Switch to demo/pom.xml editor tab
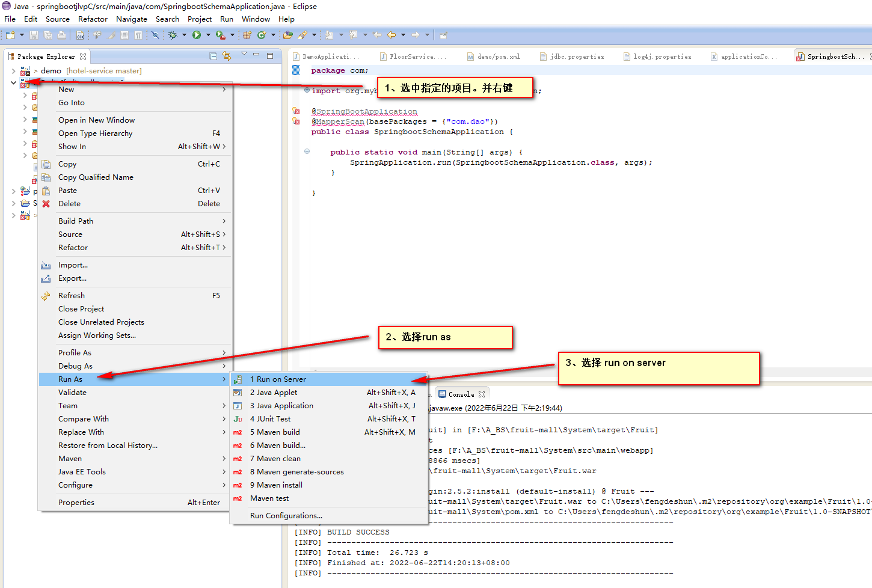The width and height of the screenshot is (872, 588). pos(494,57)
